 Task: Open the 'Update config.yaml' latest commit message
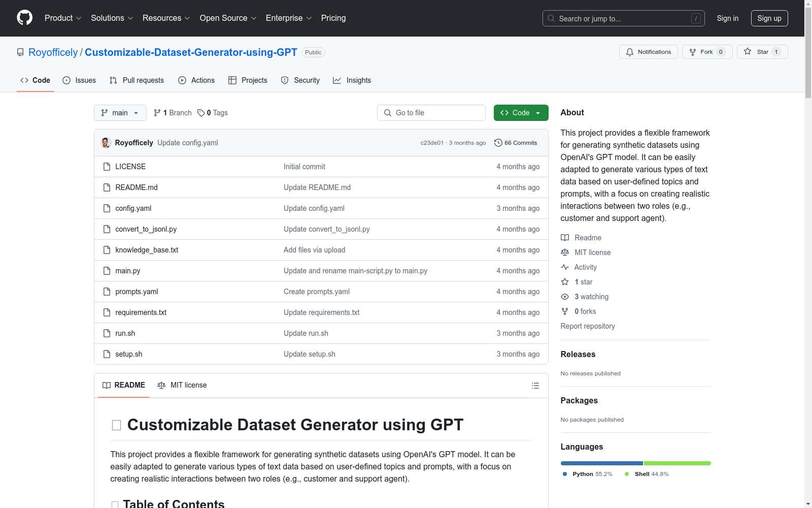click(188, 143)
